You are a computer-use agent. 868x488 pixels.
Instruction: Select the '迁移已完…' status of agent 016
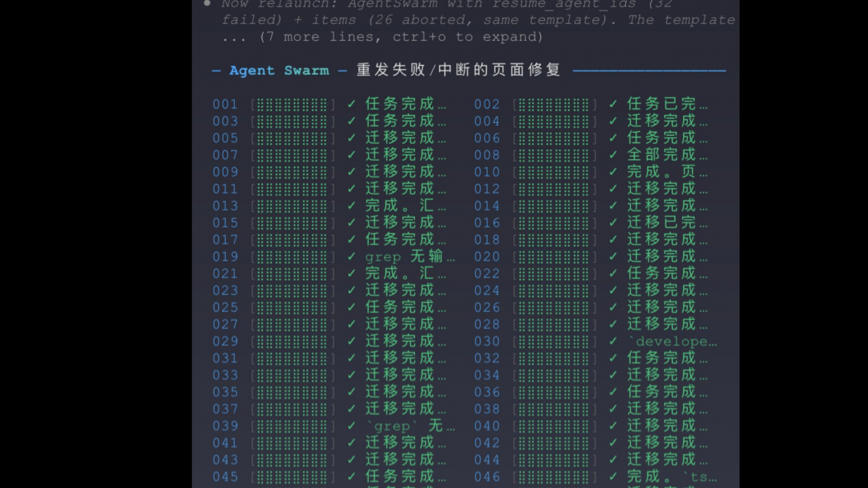click(x=667, y=223)
